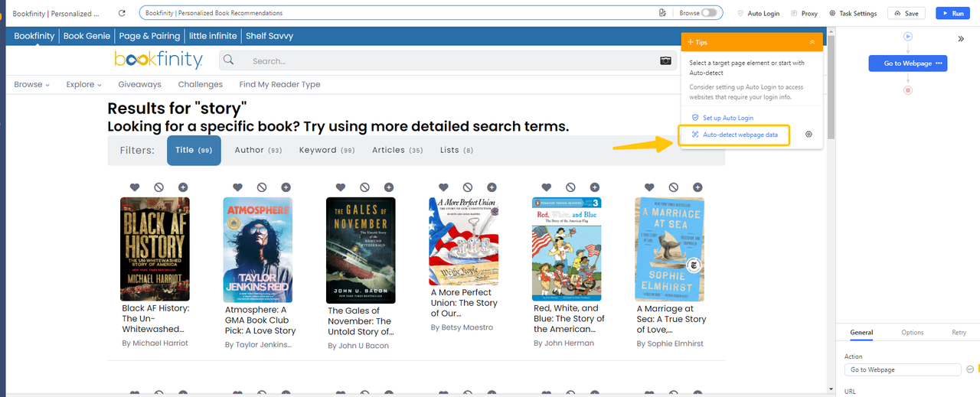Viewport: 980px width, 397px height.
Task: Open the Bookfinity top tab
Action: pyautogui.click(x=34, y=36)
